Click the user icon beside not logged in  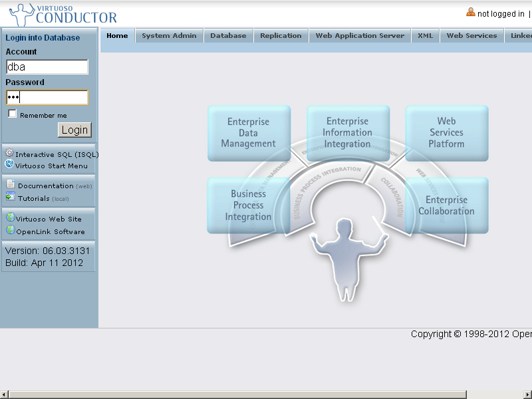tap(471, 13)
